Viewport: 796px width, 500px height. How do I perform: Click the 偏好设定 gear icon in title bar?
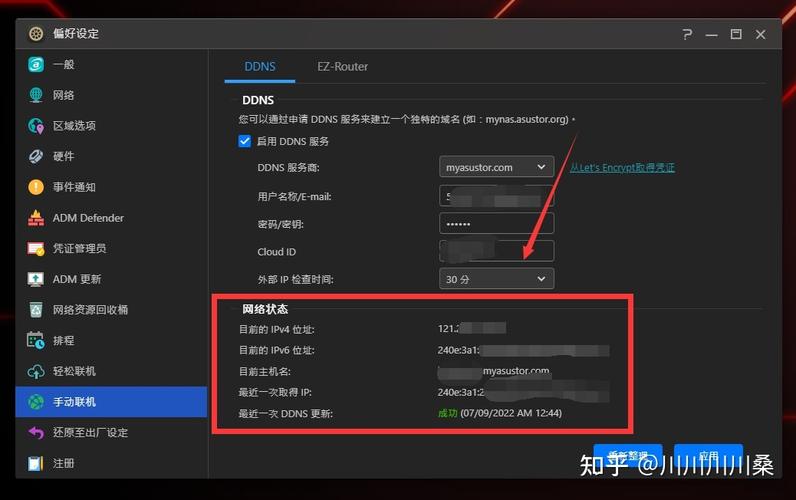click(36, 34)
